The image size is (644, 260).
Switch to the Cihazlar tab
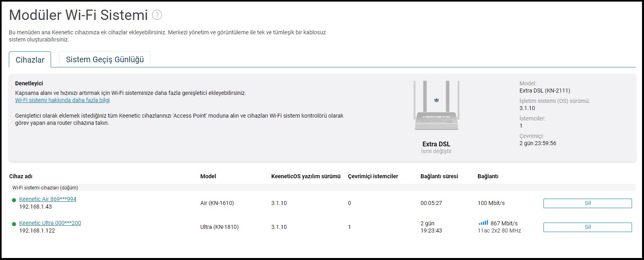tap(30, 60)
